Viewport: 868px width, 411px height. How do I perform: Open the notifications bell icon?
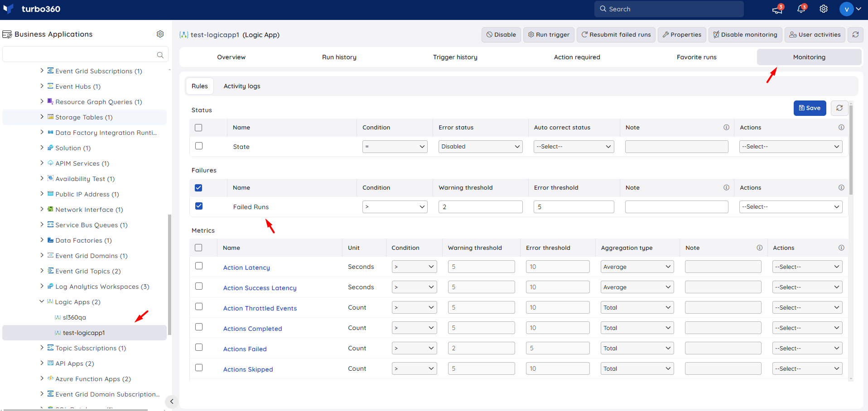[801, 9]
